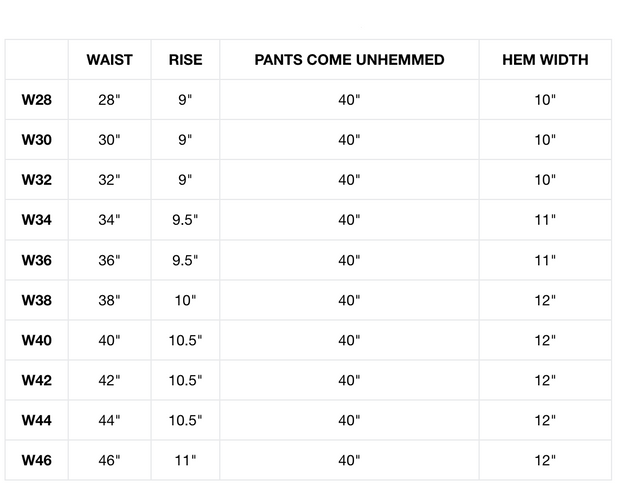Click the W38 size label
Viewport: 620px width, 489px height.
pyautogui.click(x=37, y=300)
